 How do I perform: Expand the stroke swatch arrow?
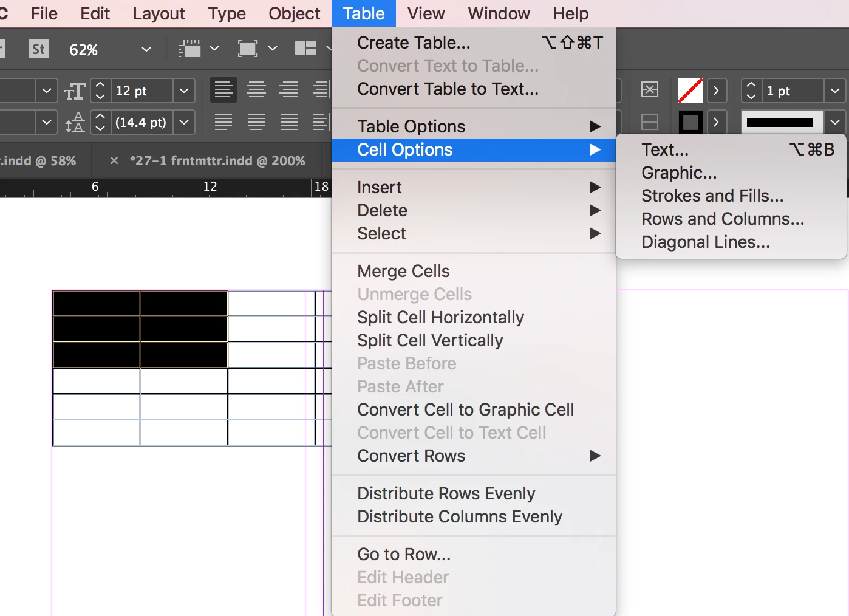717,122
